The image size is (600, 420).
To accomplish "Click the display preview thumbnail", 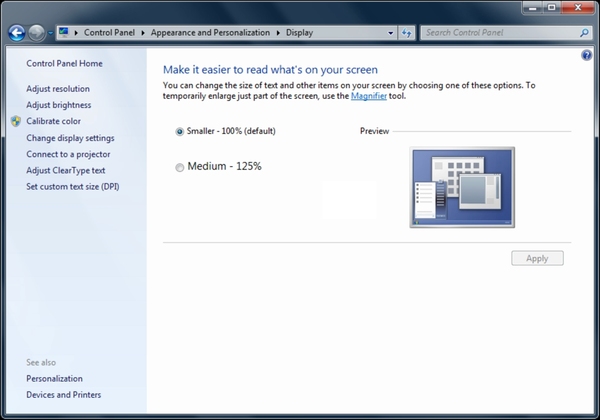I will point(462,187).
